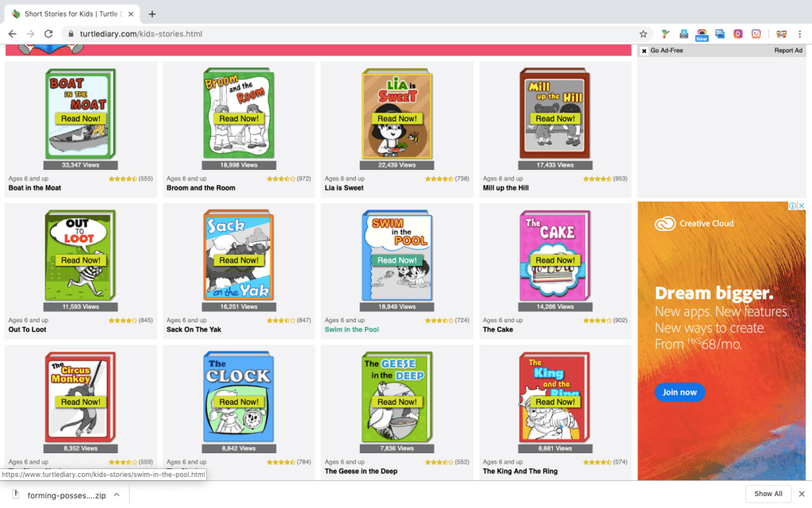The width and height of the screenshot is (812, 508).
Task: Click the profile avatar icon in toolbar
Action: tap(781, 34)
